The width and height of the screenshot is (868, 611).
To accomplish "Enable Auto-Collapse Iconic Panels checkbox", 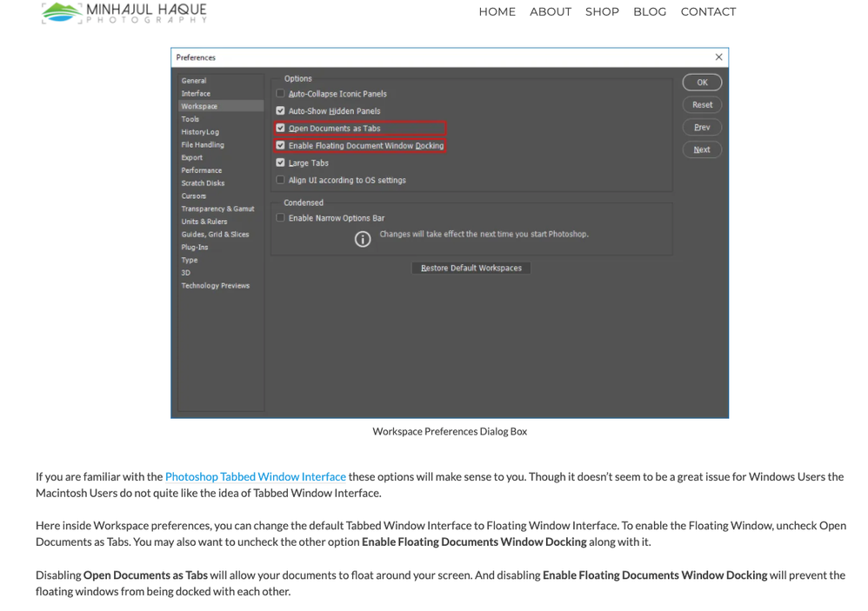I will 281,94.
